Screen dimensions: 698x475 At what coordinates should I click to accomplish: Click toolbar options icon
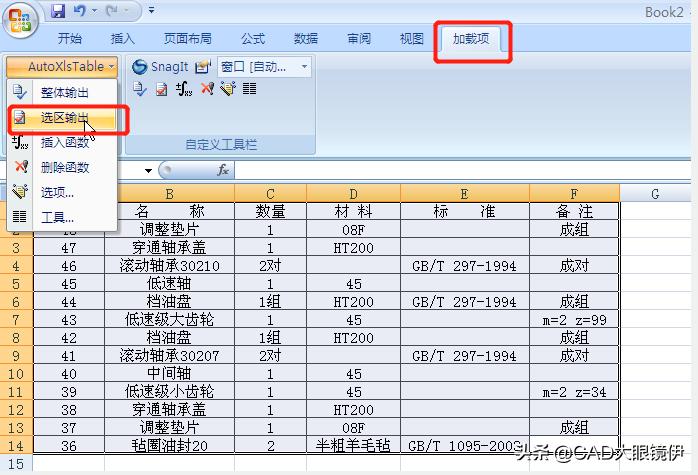228,89
